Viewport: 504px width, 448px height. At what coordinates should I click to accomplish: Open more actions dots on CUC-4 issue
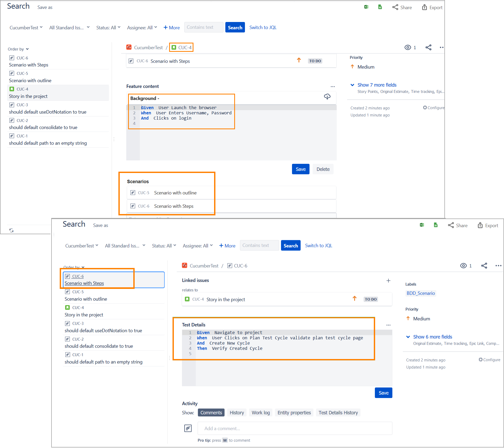tap(442, 47)
